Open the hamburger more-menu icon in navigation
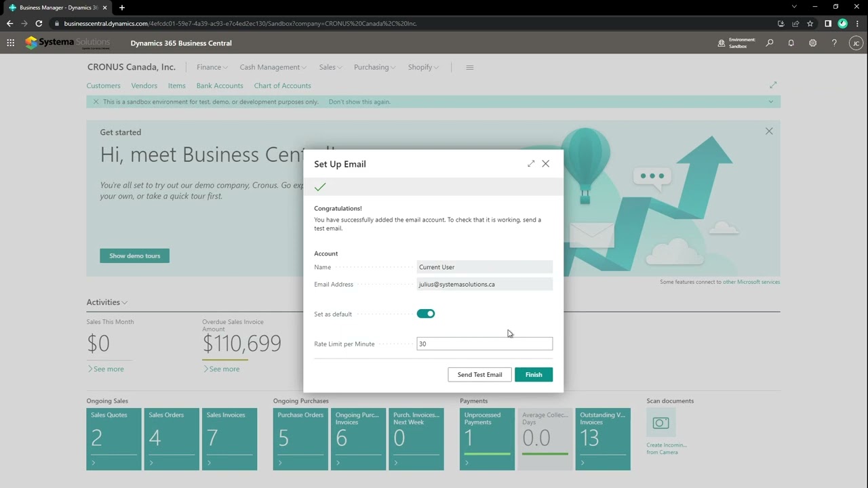The width and height of the screenshot is (868, 488). coord(469,67)
